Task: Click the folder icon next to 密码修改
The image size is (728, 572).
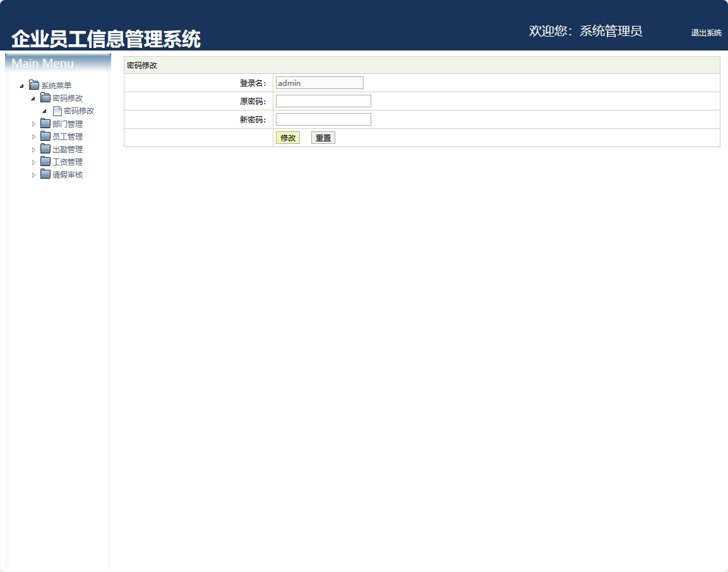Action: pyautogui.click(x=45, y=98)
